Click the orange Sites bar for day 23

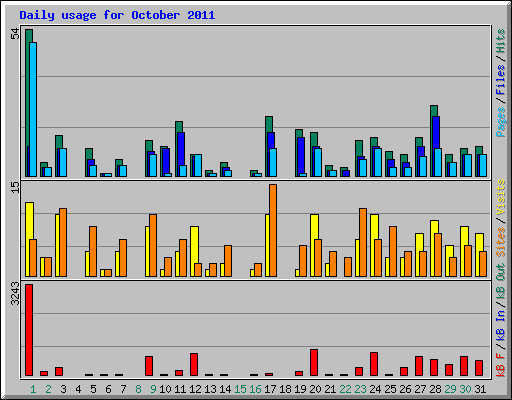[363, 242]
